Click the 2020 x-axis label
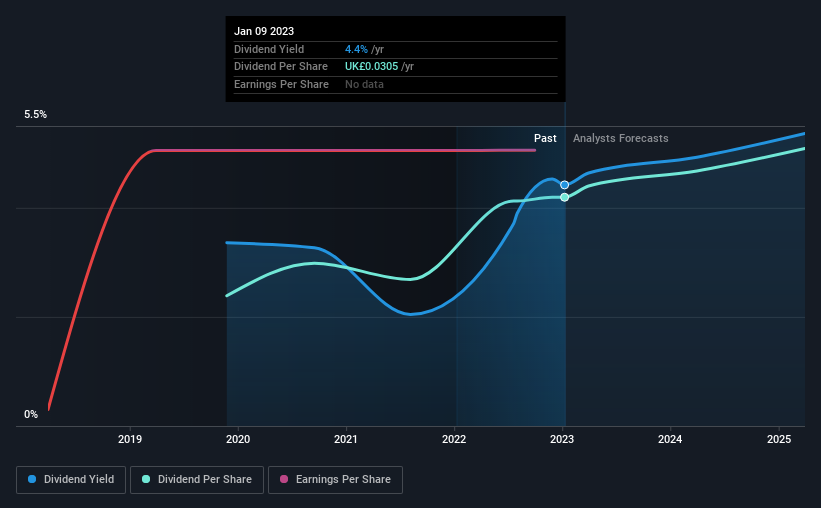This screenshot has width=821, height=508. pyautogui.click(x=238, y=439)
